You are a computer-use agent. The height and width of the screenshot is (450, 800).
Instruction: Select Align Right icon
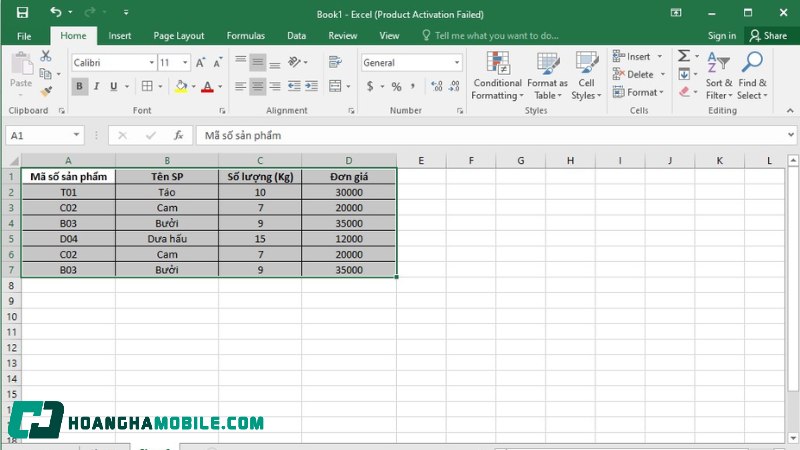click(275, 86)
